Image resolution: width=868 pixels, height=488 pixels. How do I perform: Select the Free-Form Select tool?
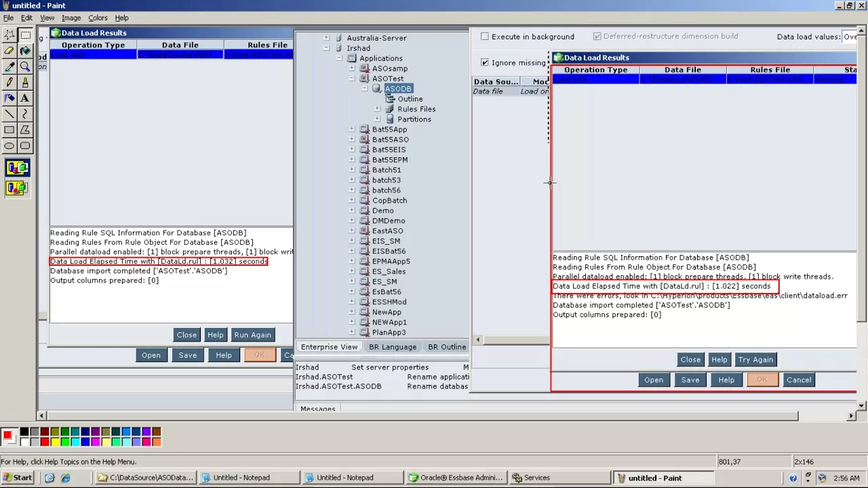[9, 35]
